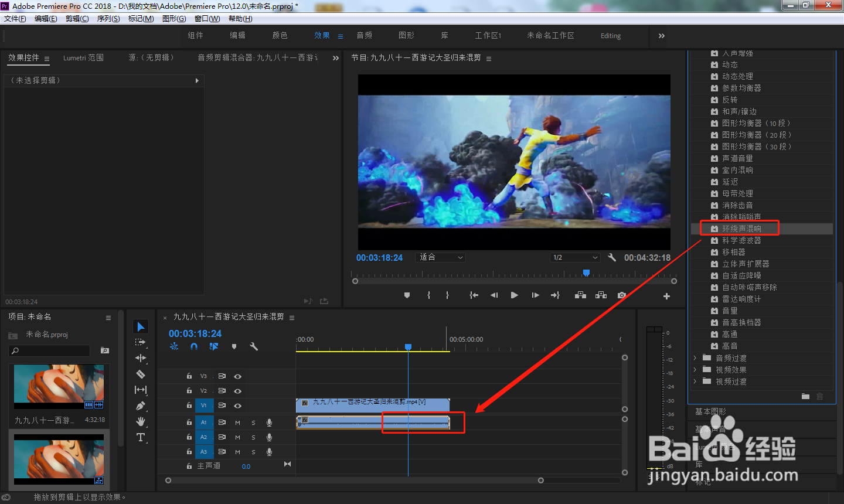Solo audio track A2

pyautogui.click(x=253, y=437)
